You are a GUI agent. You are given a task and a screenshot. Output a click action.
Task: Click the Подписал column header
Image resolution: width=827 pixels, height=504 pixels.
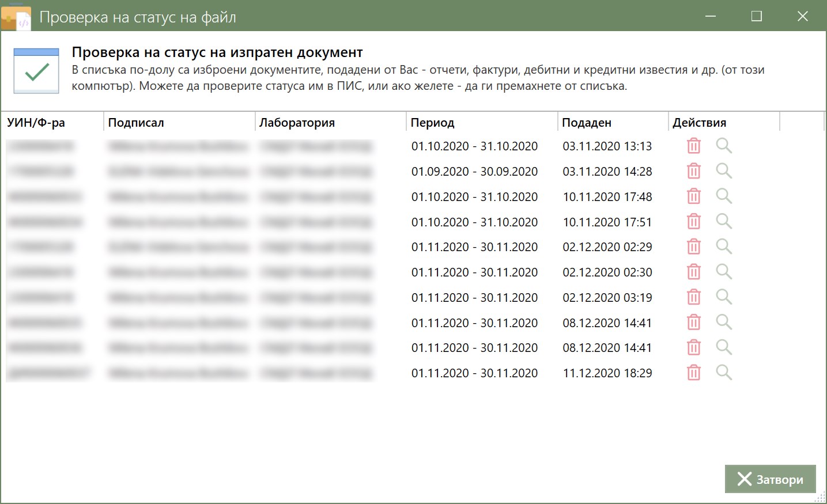coord(179,123)
